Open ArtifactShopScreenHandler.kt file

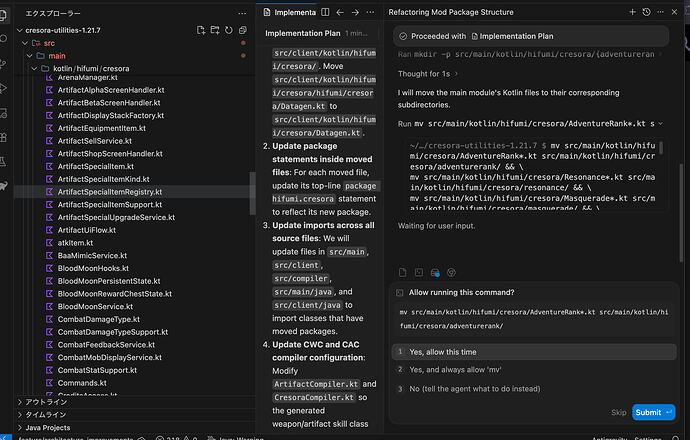(110, 154)
